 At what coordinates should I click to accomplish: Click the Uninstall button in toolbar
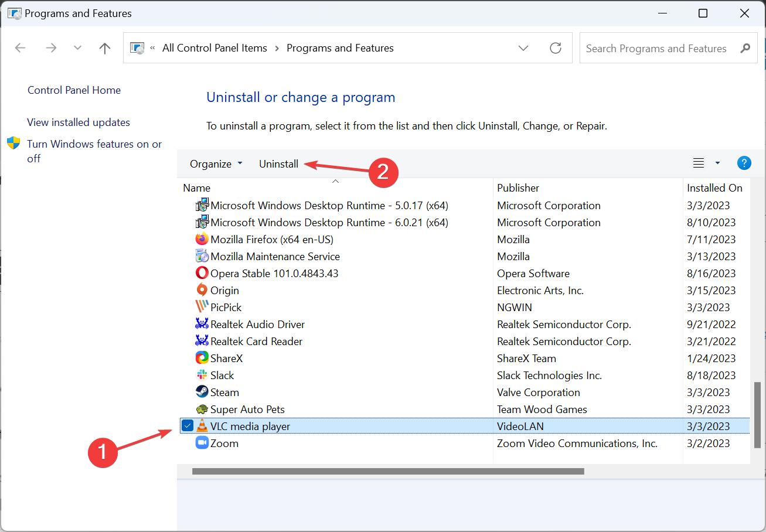coord(278,164)
